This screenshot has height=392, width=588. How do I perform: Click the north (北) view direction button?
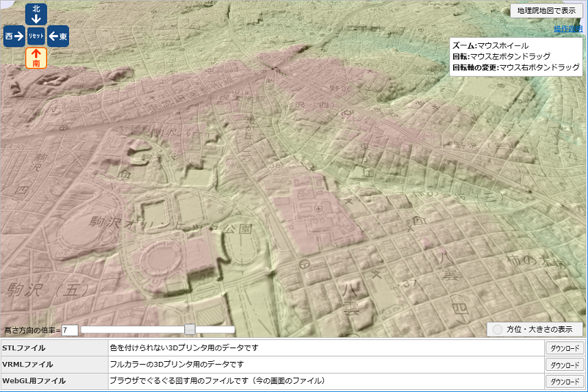[36, 14]
